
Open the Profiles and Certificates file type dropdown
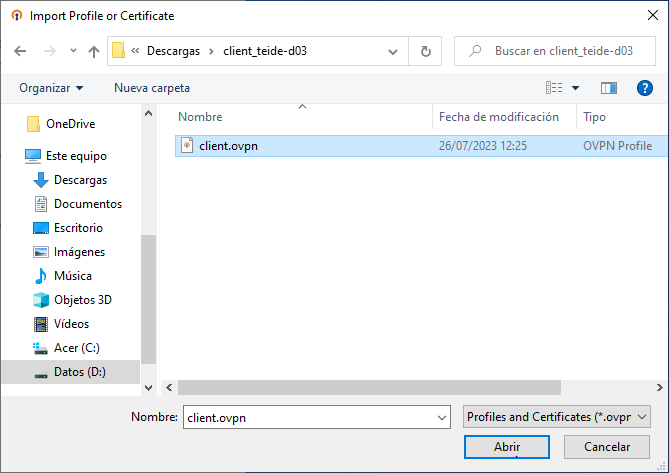[x=557, y=416]
